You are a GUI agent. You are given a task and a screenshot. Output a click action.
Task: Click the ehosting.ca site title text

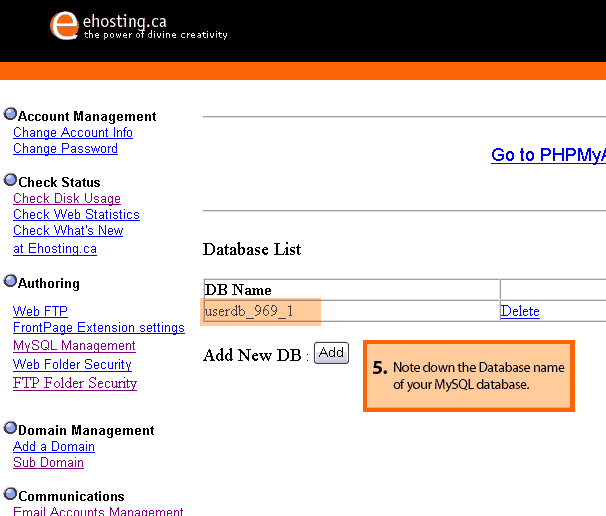(x=124, y=21)
